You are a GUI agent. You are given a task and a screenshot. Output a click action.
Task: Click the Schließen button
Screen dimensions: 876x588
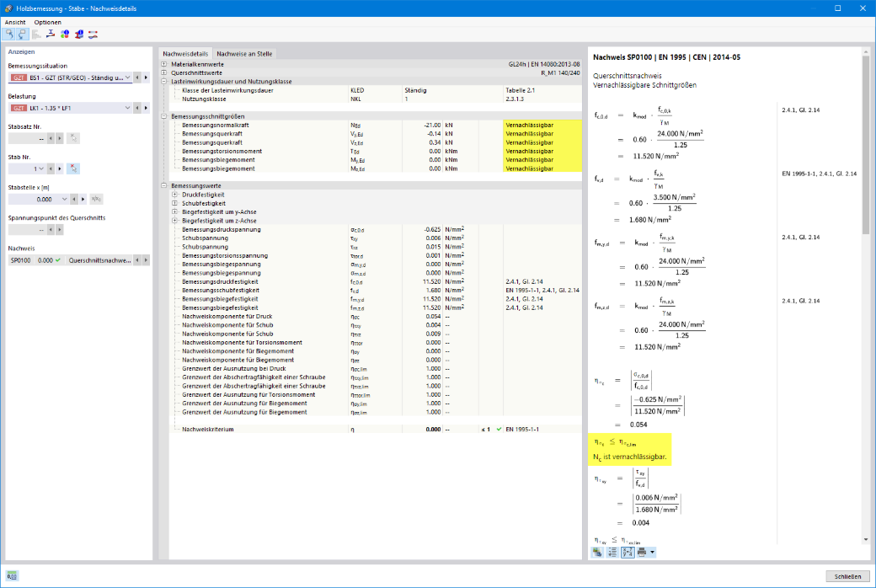click(847, 576)
